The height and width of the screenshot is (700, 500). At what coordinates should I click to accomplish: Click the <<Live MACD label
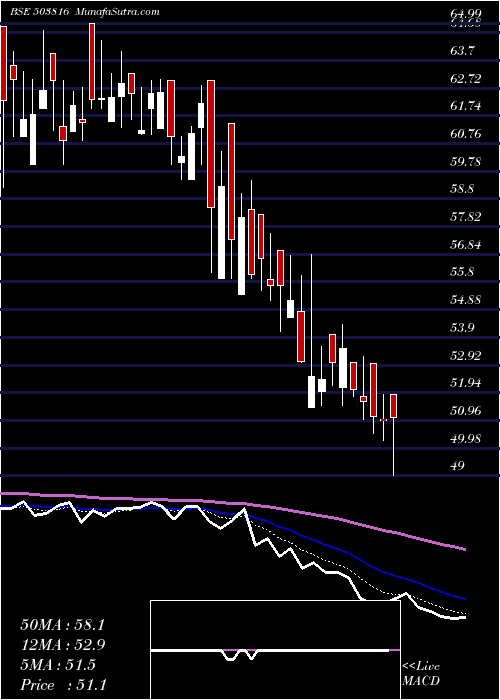click(421, 673)
